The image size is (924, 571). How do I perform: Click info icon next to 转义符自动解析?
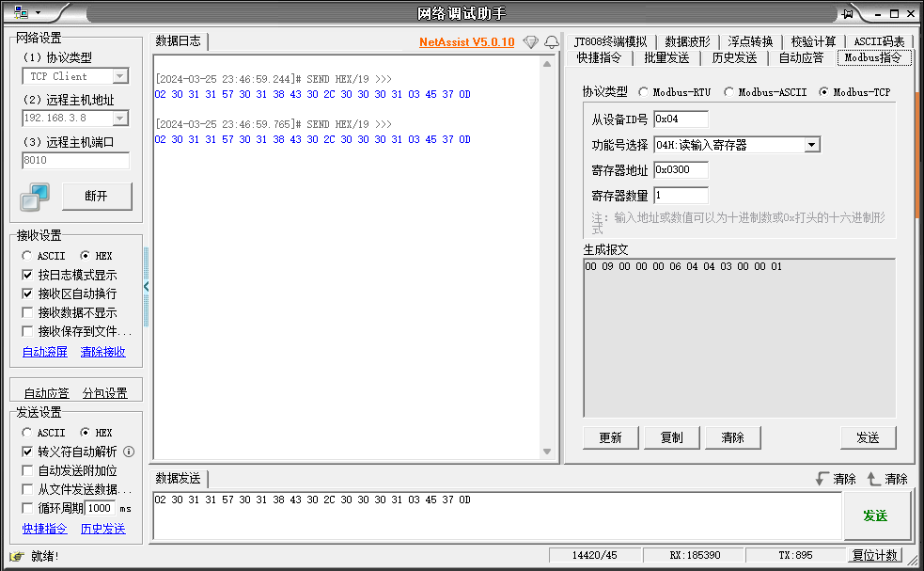pos(129,452)
